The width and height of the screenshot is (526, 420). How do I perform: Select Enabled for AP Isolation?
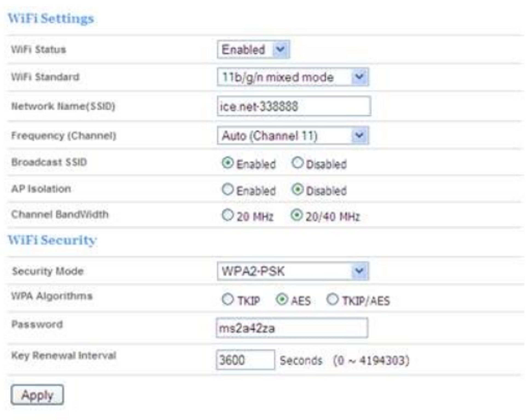tap(227, 189)
